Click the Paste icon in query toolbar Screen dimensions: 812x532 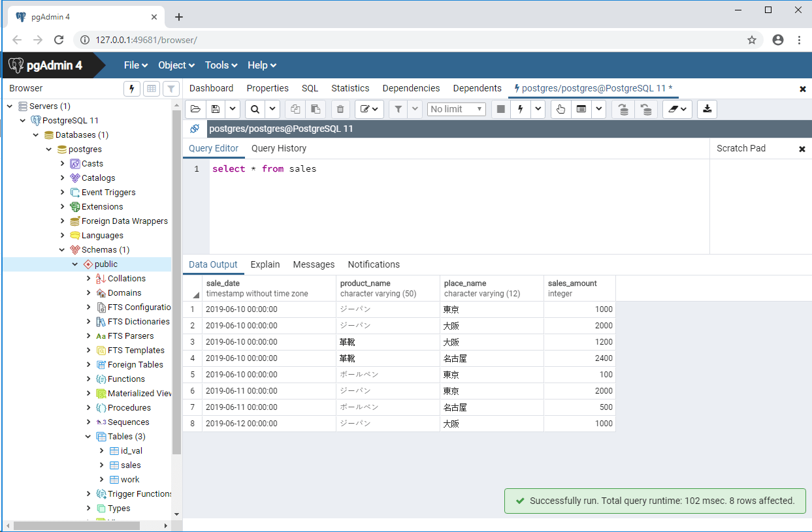pyautogui.click(x=316, y=109)
